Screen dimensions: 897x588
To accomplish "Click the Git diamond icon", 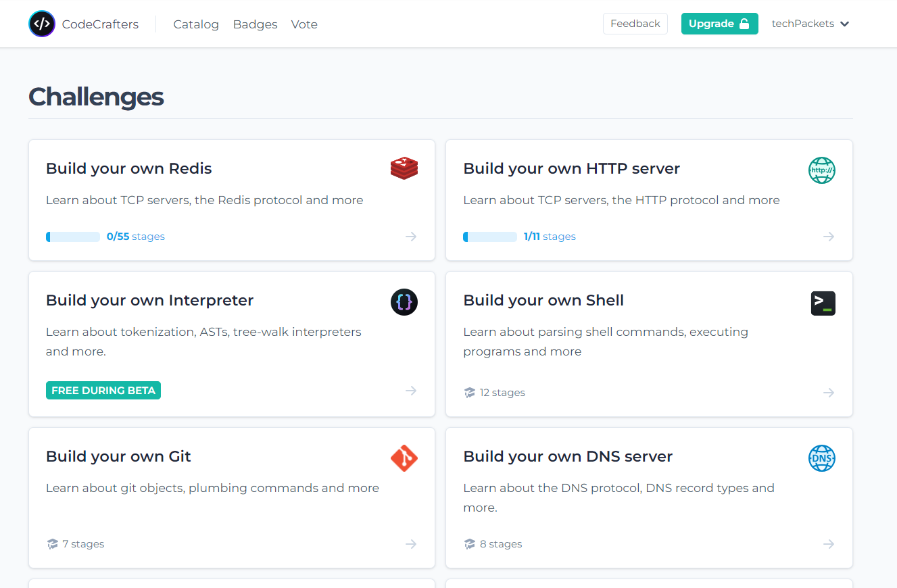I will [404, 458].
